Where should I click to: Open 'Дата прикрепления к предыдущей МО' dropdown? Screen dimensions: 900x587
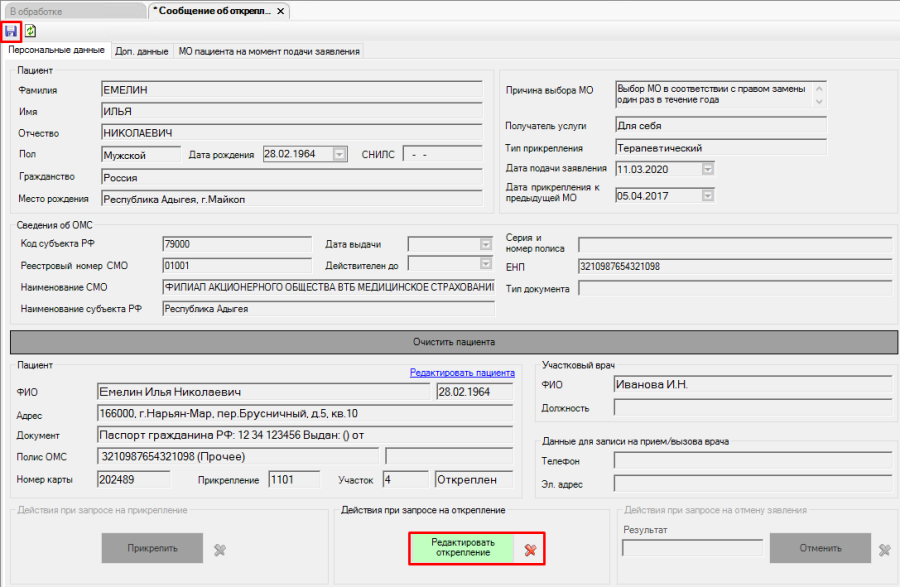(x=708, y=196)
